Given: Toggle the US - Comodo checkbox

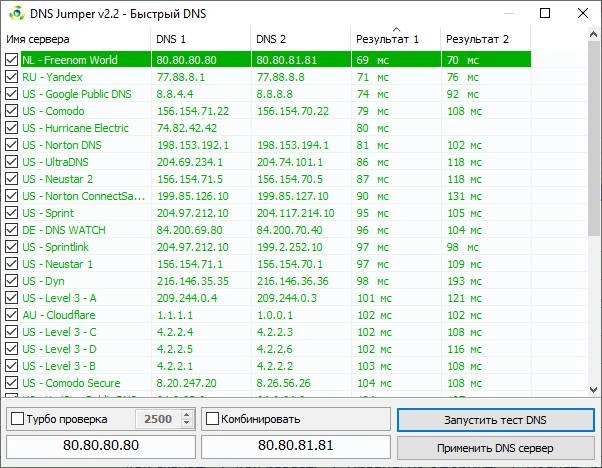Looking at the screenshot, I should click(x=12, y=111).
